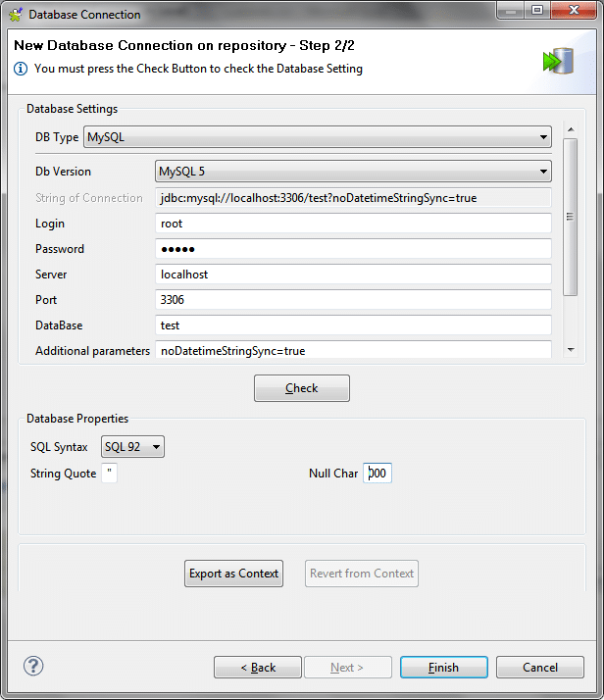Cancel the database connection dialog
This screenshot has height=700, width=604.
540,668
